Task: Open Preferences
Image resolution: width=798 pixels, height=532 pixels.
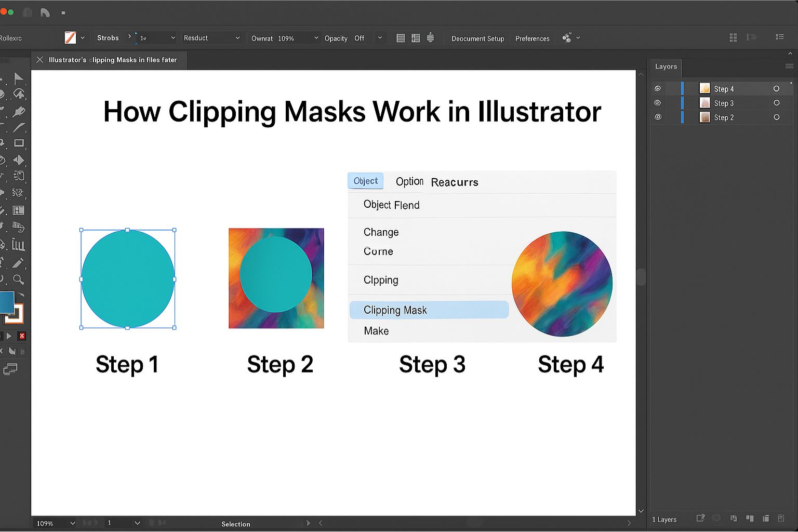Action: click(x=532, y=38)
